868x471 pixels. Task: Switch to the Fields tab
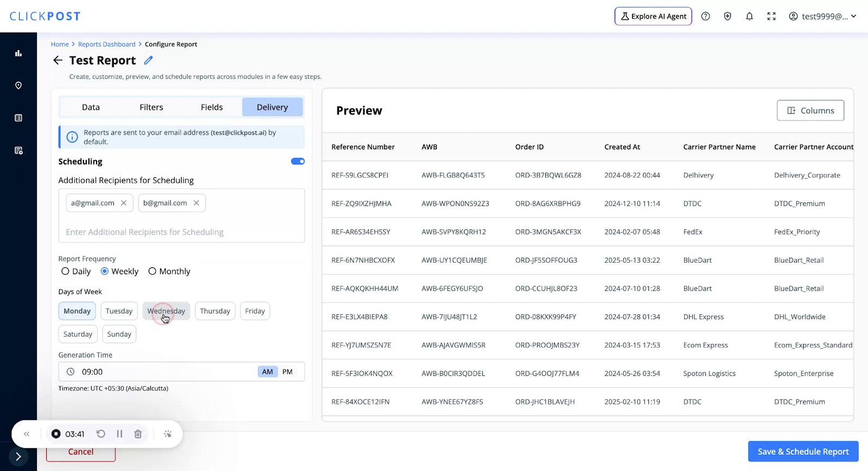(212, 107)
